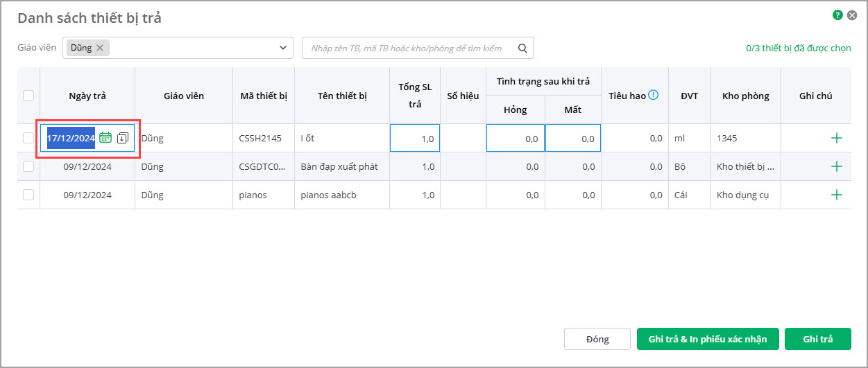Focus the equipment search input field

(x=409, y=48)
